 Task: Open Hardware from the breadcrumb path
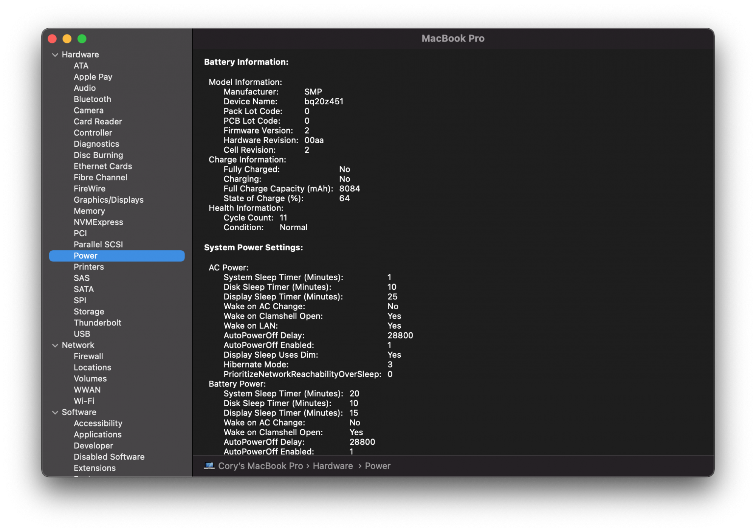click(332, 466)
